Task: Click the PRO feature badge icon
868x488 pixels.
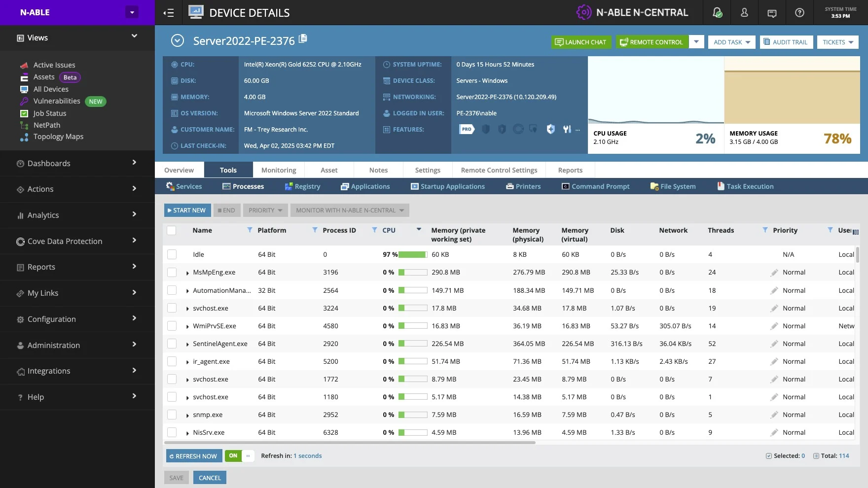Action: tap(467, 129)
